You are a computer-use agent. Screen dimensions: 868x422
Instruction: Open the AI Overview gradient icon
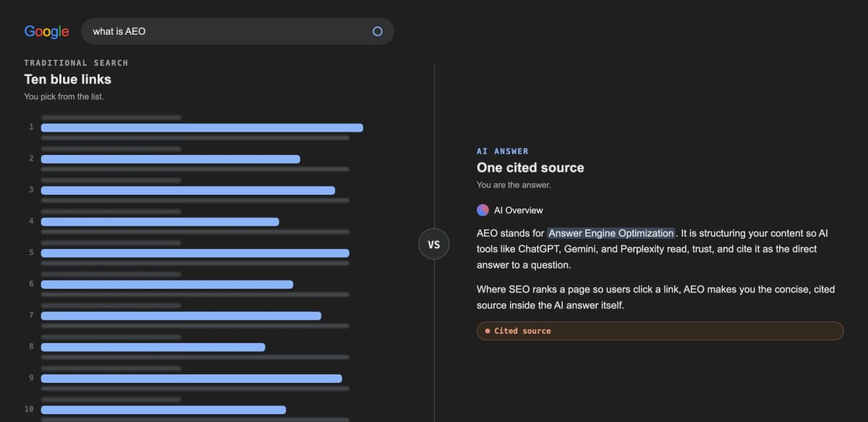pos(482,210)
